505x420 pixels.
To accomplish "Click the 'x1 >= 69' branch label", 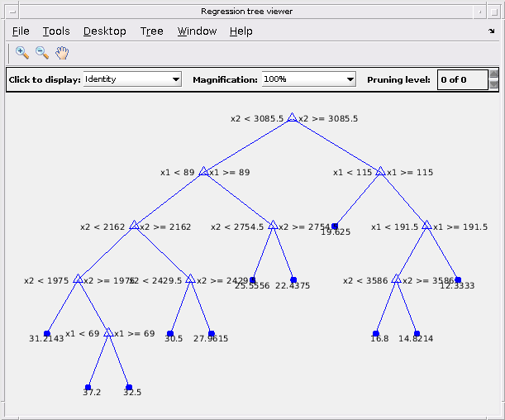I will point(134,333).
